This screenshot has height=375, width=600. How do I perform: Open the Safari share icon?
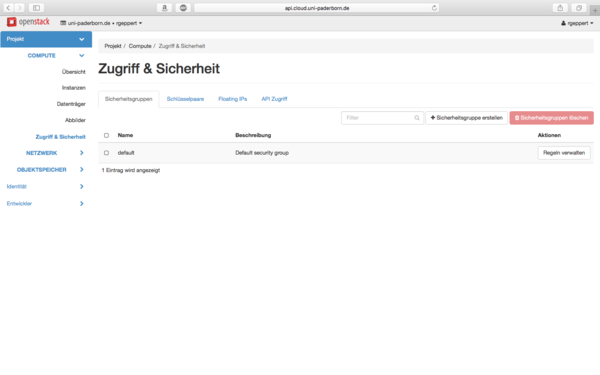tap(560, 8)
